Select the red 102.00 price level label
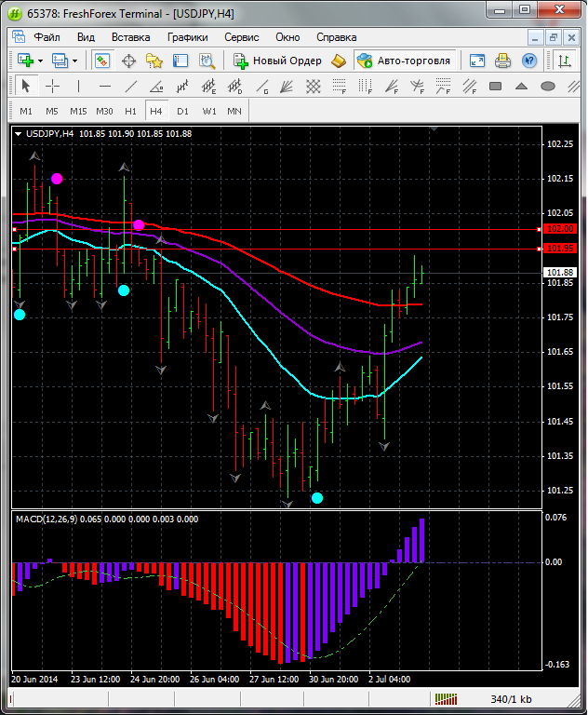The image size is (588, 715). click(560, 228)
